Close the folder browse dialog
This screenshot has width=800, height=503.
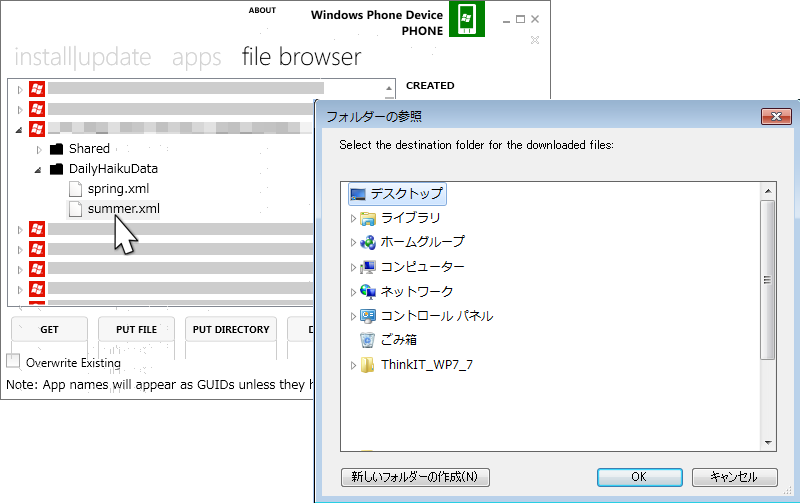pyautogui.click(x=776, y=116)
